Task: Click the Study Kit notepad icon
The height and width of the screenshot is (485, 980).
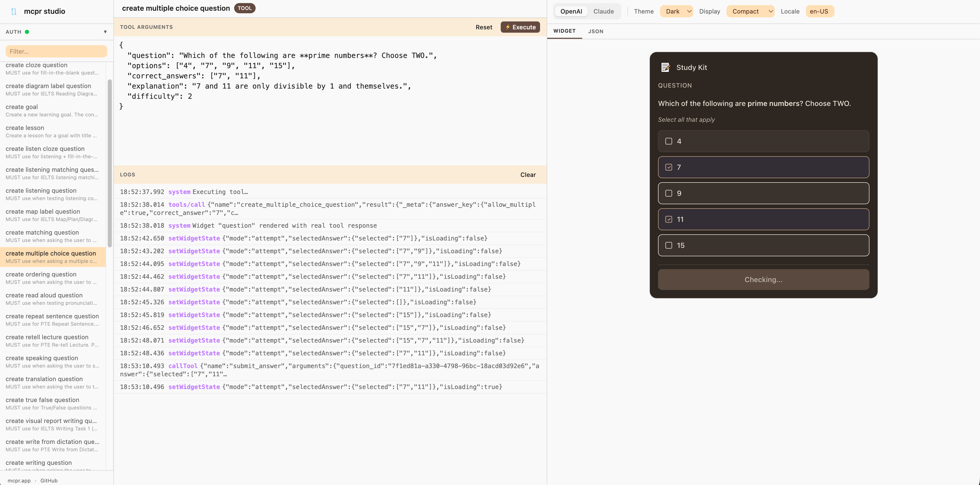Action: click(x=665, y=67)
